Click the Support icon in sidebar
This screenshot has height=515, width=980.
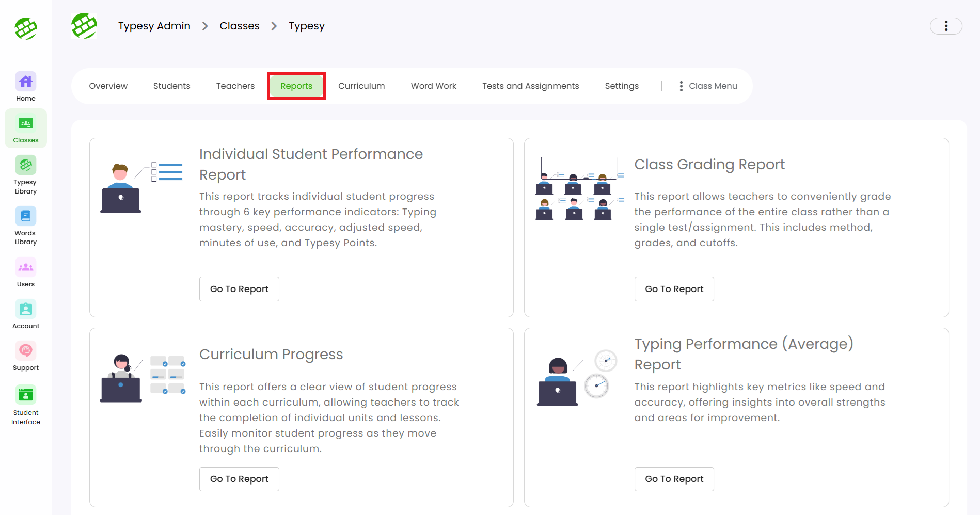[x=26, y=351]
